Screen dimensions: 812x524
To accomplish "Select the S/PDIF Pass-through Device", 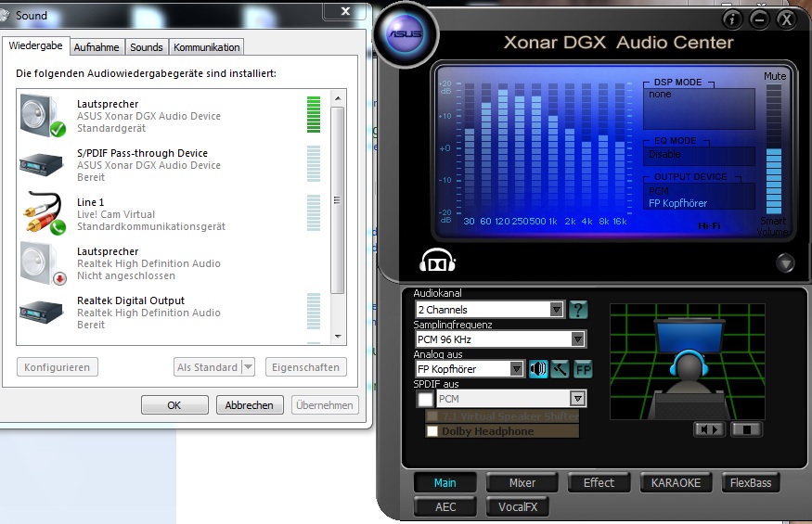I will point(173,165).
